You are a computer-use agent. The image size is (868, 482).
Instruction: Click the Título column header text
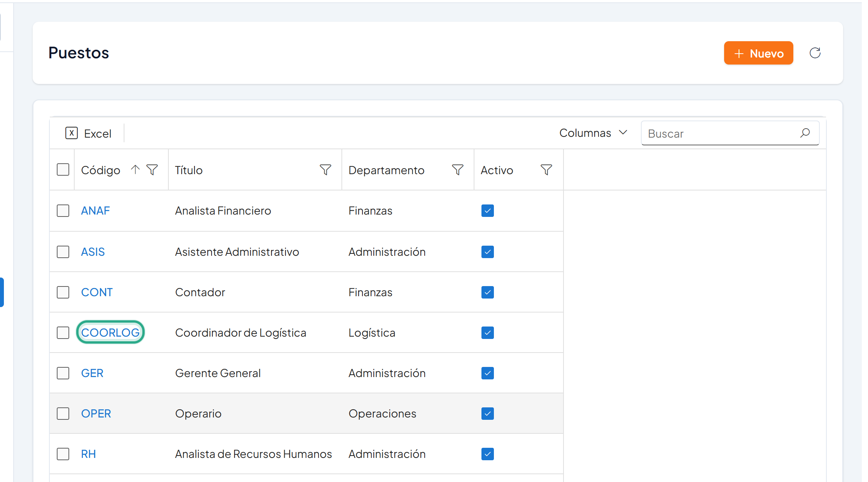pyautogui.click(x=189, y=170)
